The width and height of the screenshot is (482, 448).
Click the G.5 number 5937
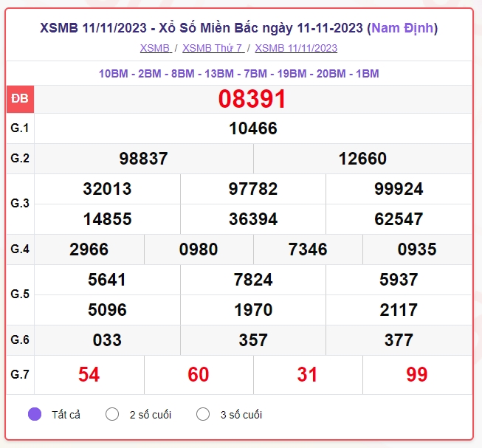pos(399,280)
